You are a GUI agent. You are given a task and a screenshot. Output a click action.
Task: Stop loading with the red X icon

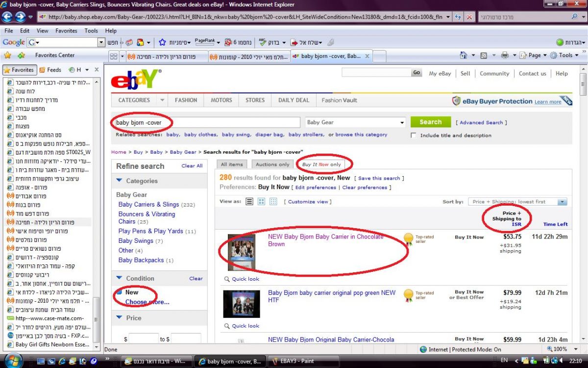click(x=469, y=17)
